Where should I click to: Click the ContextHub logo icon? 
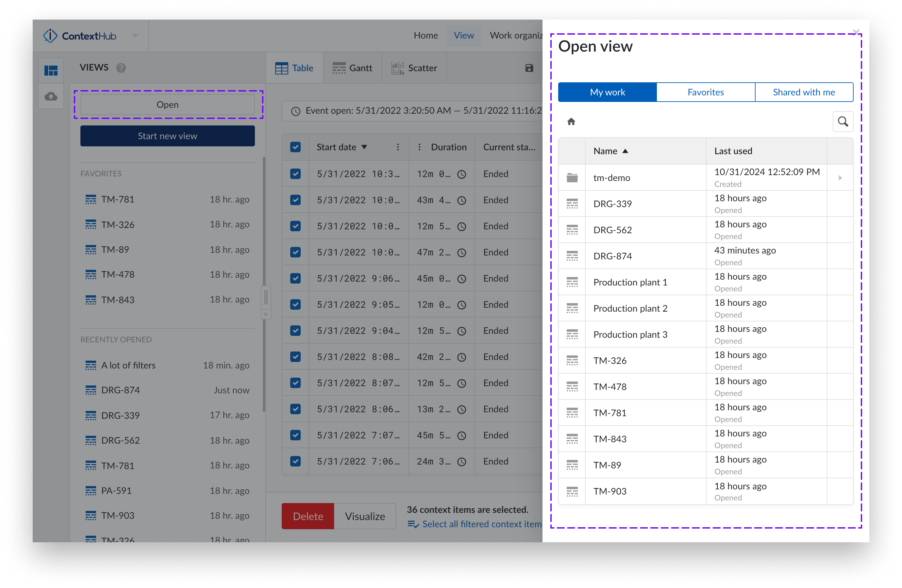click(x=50, y=36)
